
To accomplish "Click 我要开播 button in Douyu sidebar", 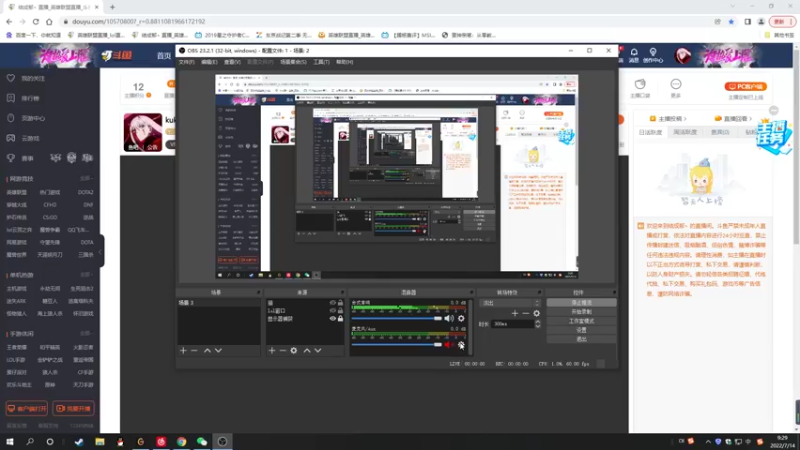I will coord(73,409).
